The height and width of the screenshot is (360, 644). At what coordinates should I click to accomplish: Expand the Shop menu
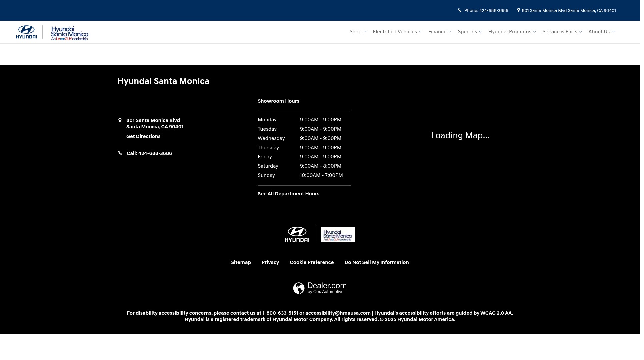click(358, 32)
